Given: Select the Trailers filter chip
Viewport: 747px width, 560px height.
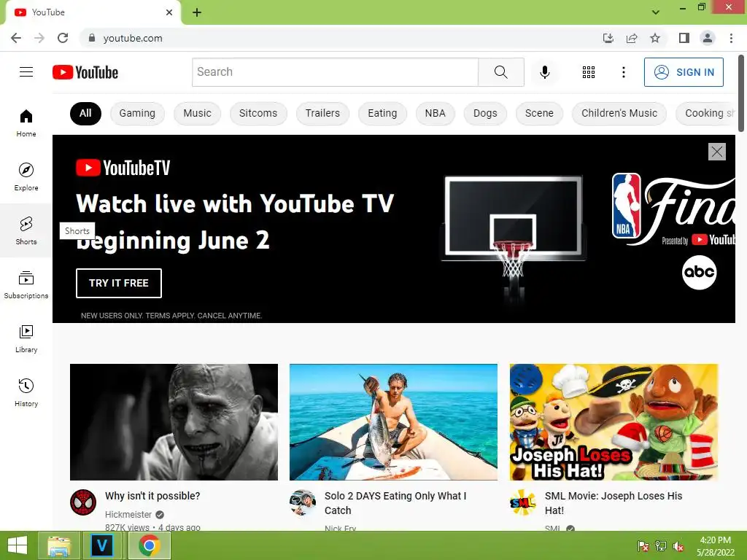Looking at the screenshot, I should 322,113.
